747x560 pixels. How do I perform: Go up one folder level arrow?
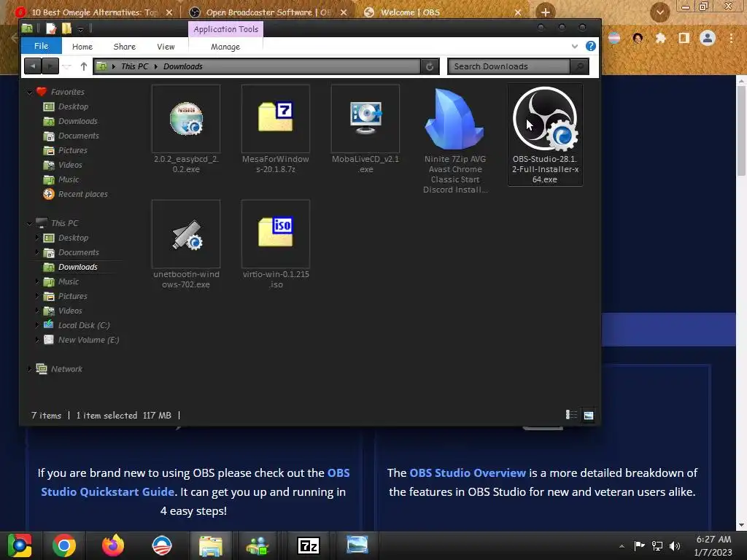point(84,66)
